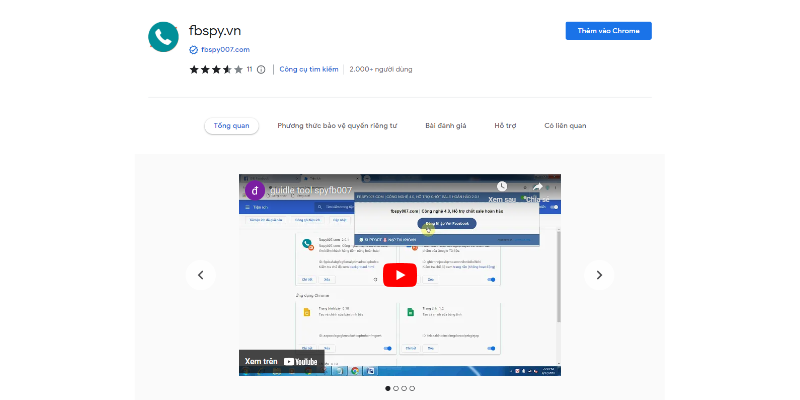Image resolution: width=800 pixels, height=400 pixels.
Task: Select the fourth carousel dot
Action: pos(412,388)
